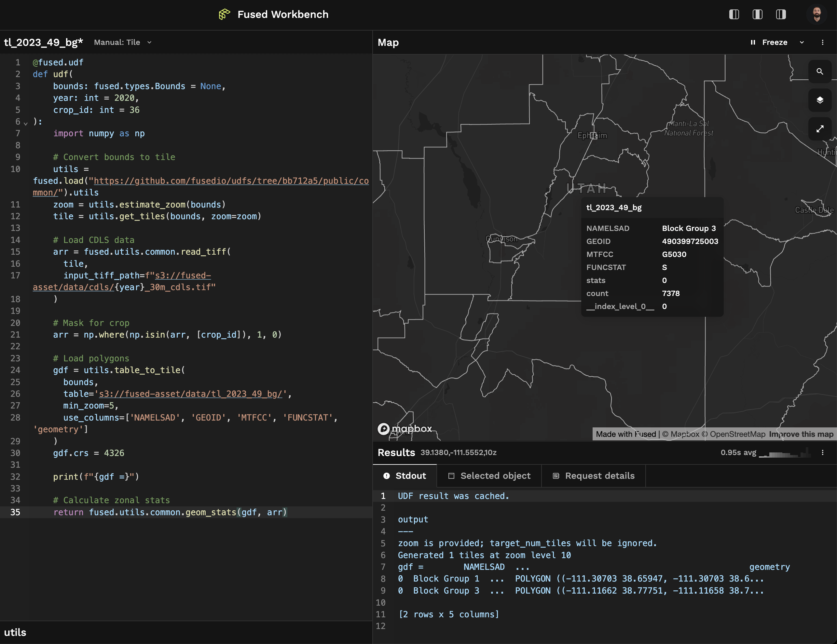Click the count value 7378

[671, 293]
